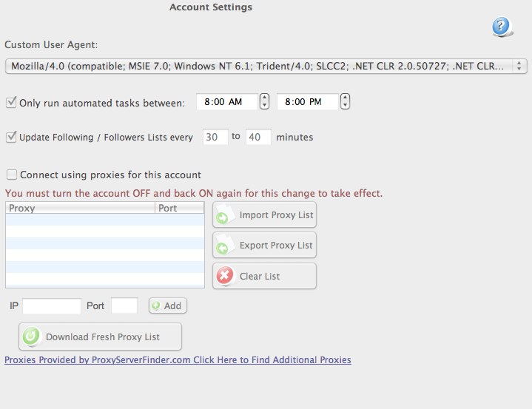532x409 pixels.
Task: Open the Custom User Agent dropdown
Action: (266, 66)
